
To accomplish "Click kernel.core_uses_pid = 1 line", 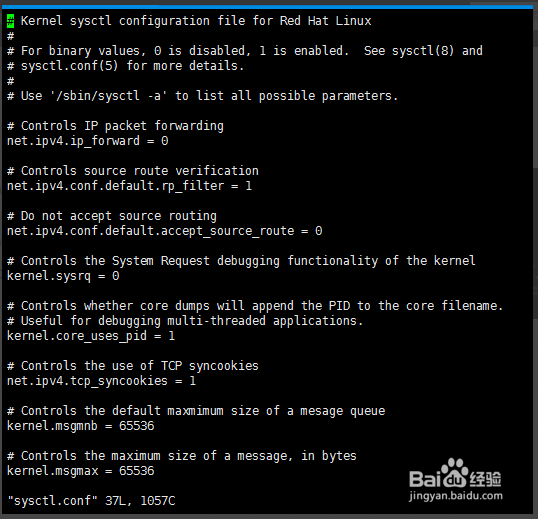I will coord(91,336).
